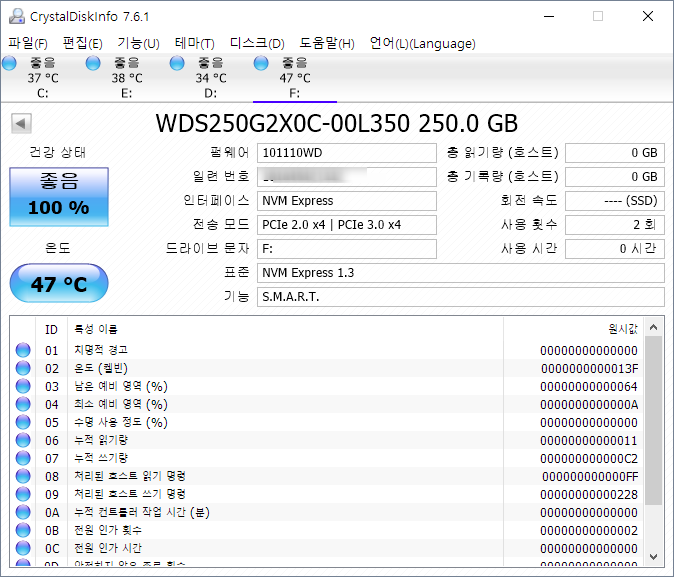Click the CrystalDiskInfo title bar app icon

(x=12, y=16)
